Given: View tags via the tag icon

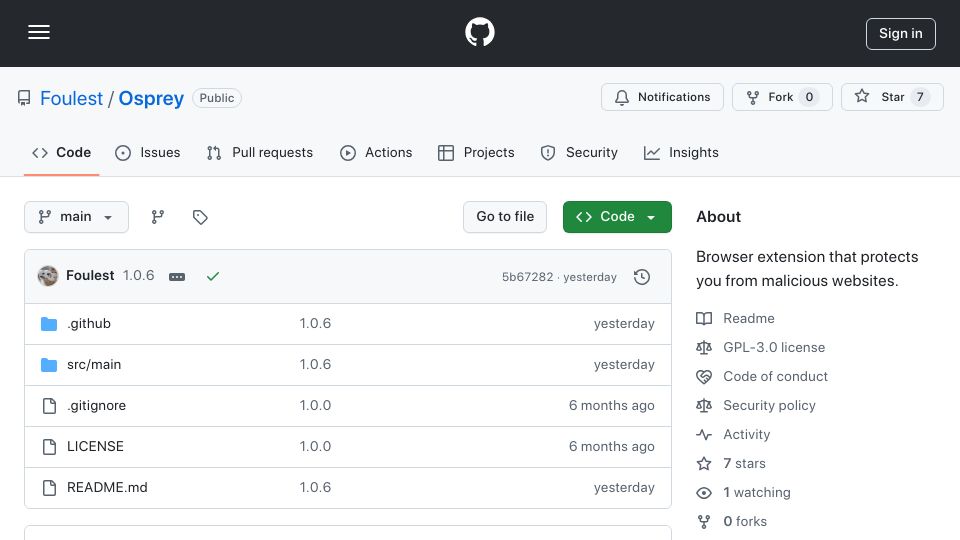Looking at the screenshot, I should [200, 217].
